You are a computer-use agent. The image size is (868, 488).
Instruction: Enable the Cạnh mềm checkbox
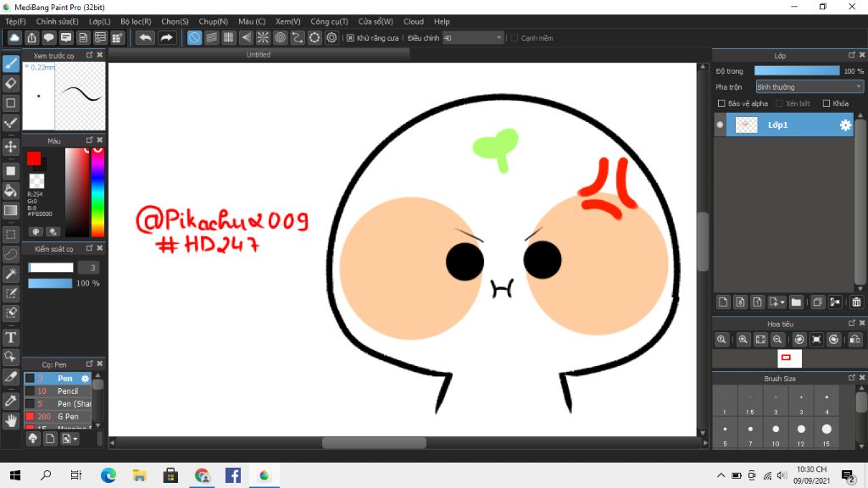pos(515,37)
